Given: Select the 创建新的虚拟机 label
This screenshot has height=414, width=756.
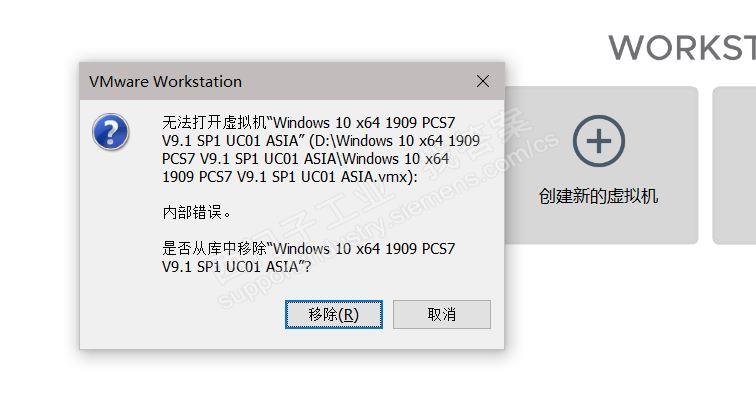Looking at the screenshot, I should (x=598, y=196).
